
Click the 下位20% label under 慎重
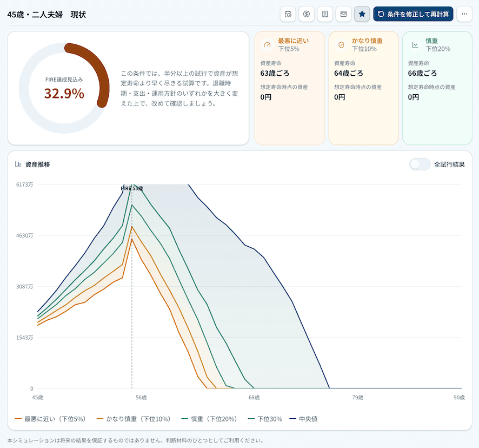point(438,49)
